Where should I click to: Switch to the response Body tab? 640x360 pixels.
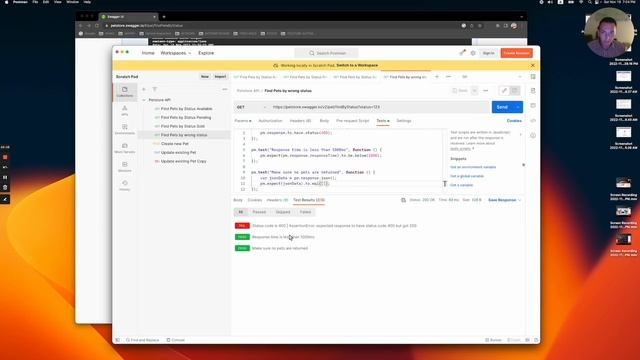point(238,200)
